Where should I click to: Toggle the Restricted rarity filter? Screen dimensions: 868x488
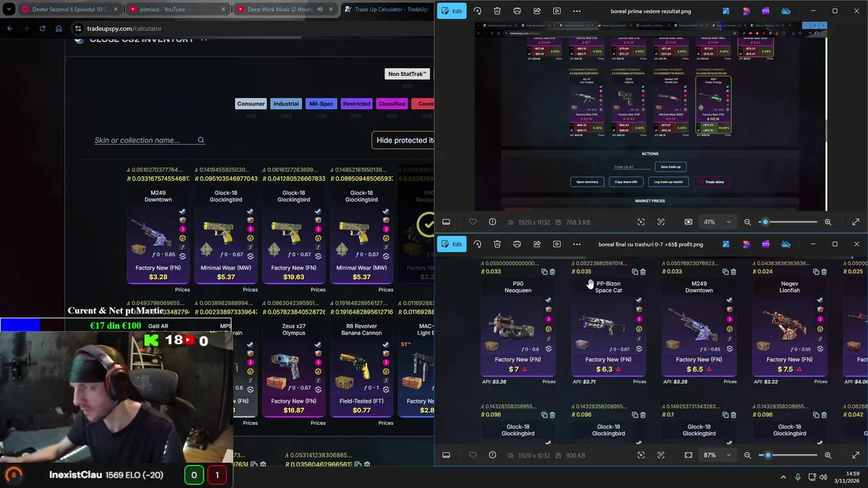point(357,104)
